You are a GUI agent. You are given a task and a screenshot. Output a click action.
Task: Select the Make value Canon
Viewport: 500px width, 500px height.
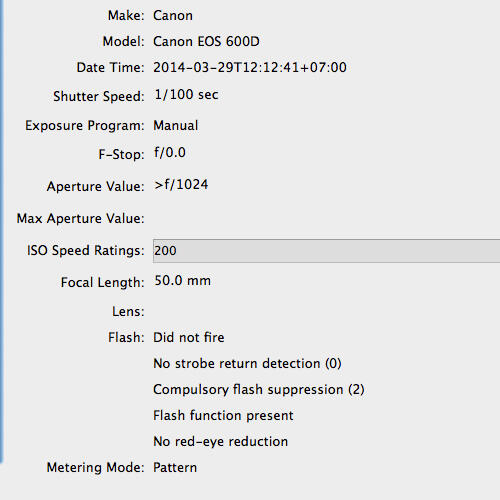pyautogui.click(x=173, y=16)
